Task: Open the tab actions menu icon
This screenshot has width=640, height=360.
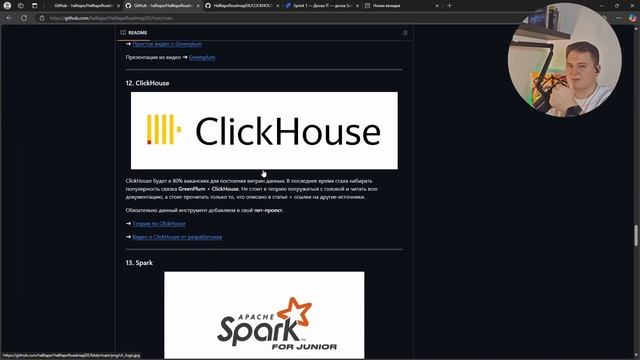Action: pyautogui.click(x=34, y=6)
